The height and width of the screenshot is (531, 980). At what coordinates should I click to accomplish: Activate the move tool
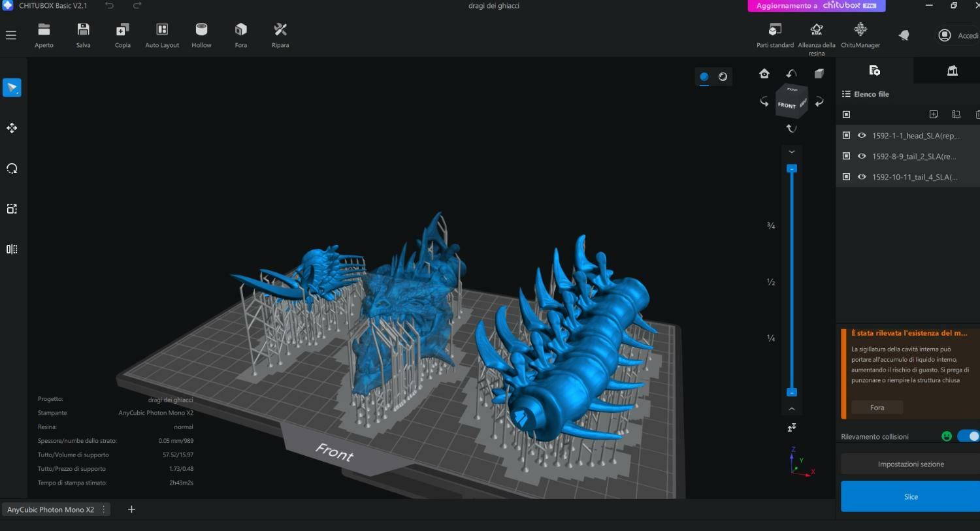[12, 128]
